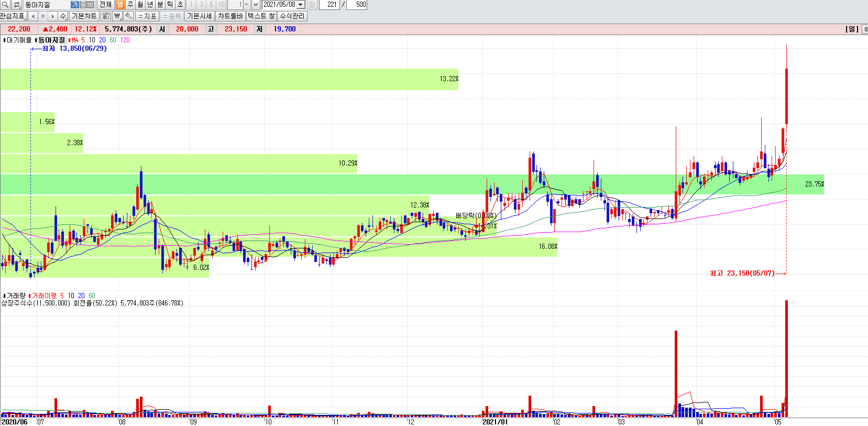868x426 pixels.
Task: Open the '수' dropdown button
Action: [x=63, y=16]
